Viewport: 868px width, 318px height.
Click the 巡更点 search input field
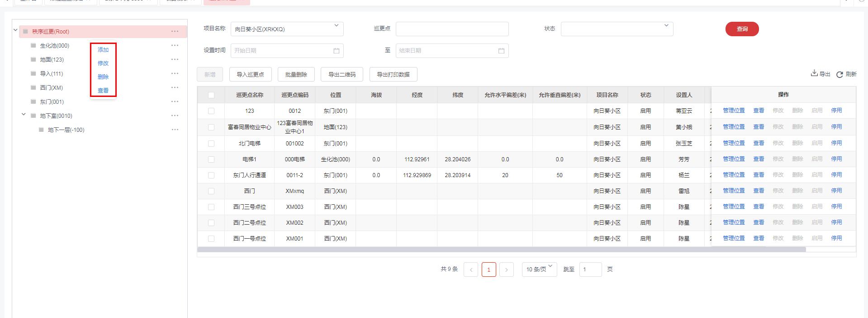point(452,29)
